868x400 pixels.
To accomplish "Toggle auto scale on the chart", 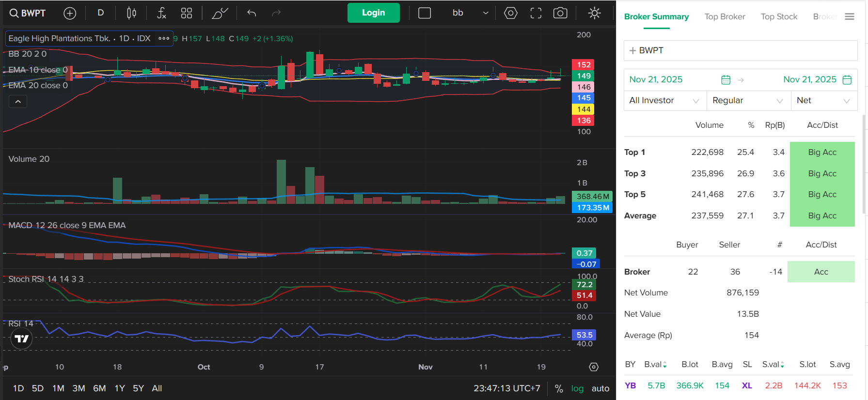I will [600, 388].
